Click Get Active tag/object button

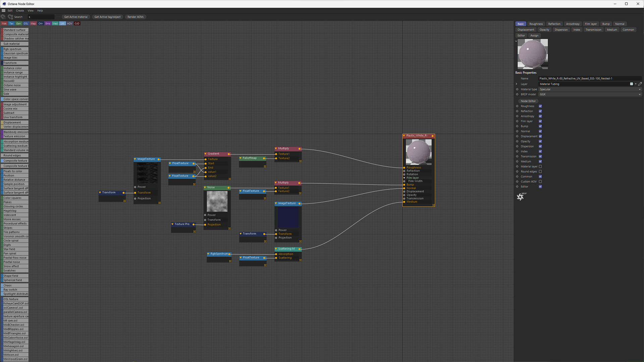pos(107,17)
